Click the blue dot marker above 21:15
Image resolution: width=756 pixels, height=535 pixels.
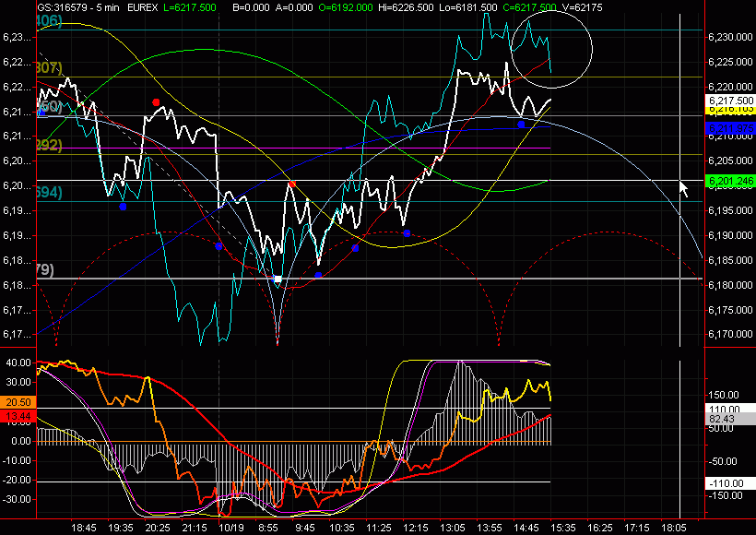pyautogui.click(x=219, y=246)
